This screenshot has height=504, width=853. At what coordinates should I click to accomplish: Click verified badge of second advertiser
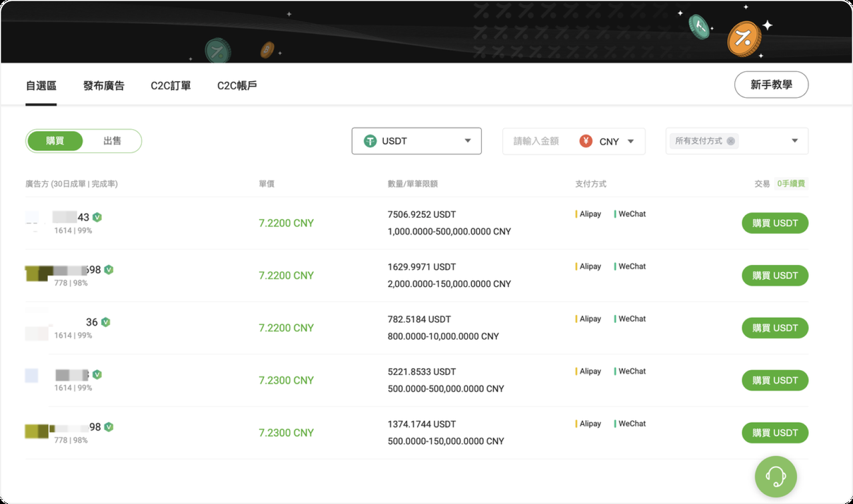109,270
